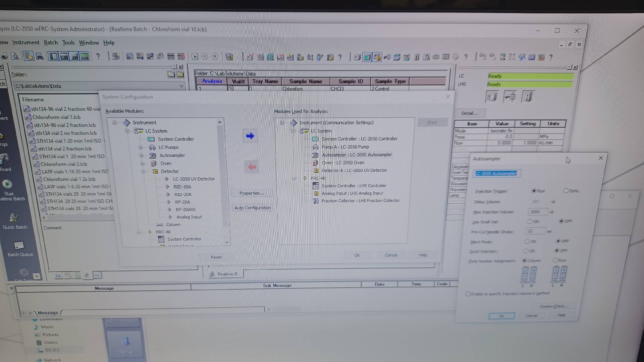The height and width of the screenshot is (362, 644).
Task: Select Oven : LC-2050 Oven module
Action: [343, 163]
